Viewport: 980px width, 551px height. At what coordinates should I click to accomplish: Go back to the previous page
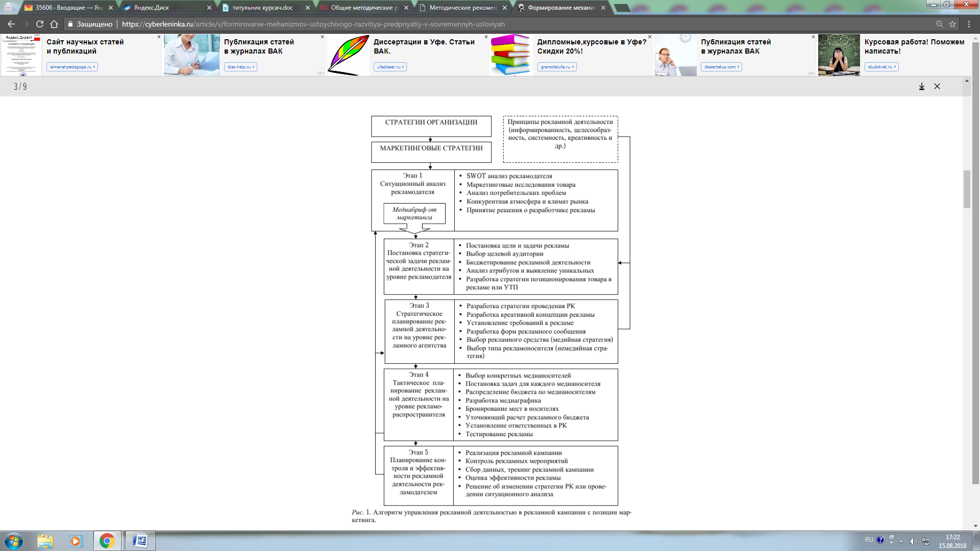pos(11,24)
